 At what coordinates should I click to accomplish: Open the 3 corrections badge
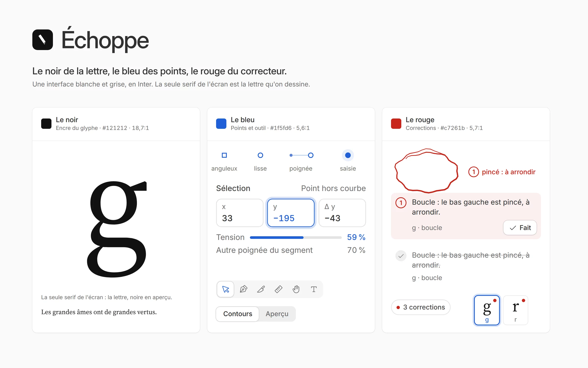[x=421, y=307]
